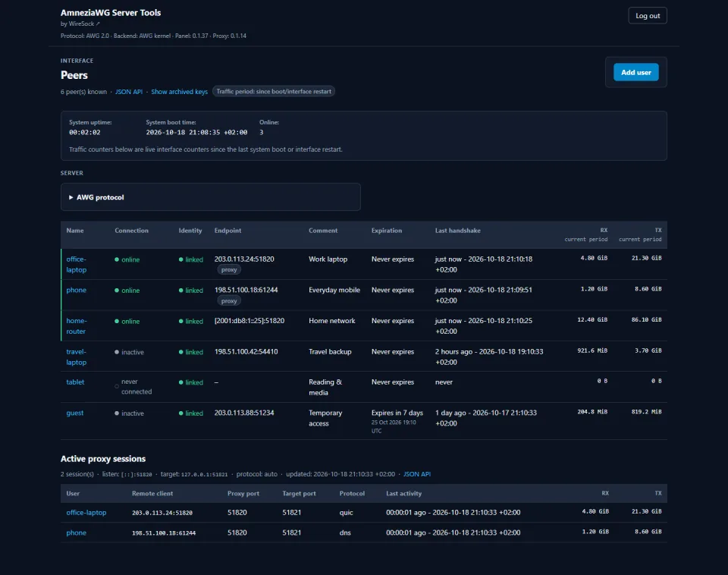Open the home-router peer
The height and width of the screenshot is (575, 728).
click(x=76, y=326)
